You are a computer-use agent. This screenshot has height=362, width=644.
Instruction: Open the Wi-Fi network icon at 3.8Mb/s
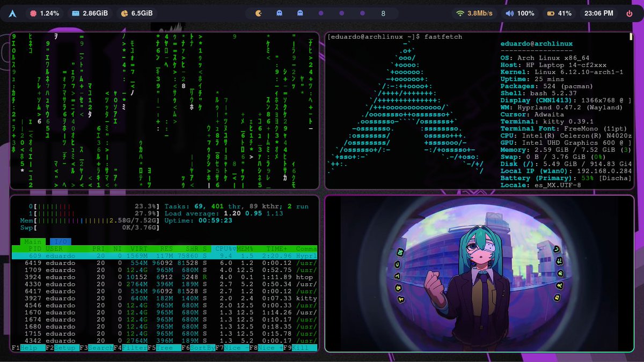(x=459, y=13)
